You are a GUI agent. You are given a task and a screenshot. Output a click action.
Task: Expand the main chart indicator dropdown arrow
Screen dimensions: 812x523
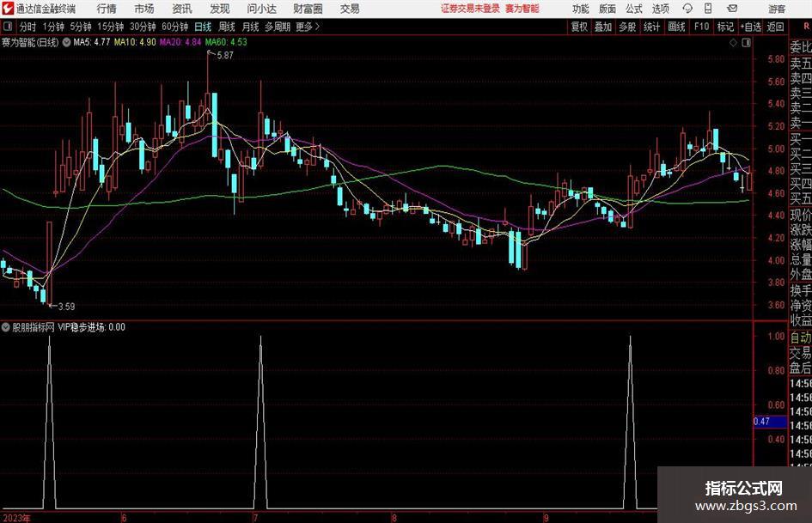point(66,42)
